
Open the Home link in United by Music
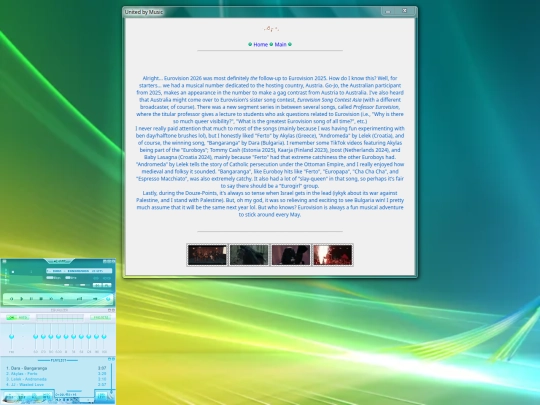pyautogui.click(x=260, y=44)
